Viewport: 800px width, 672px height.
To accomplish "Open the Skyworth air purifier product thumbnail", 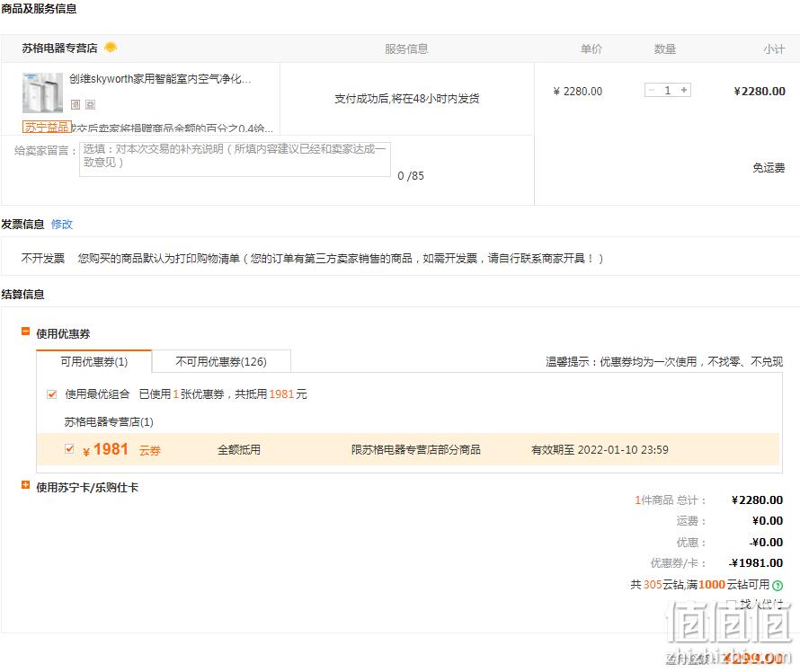I will pyautogui.click(x=42, y=93).
